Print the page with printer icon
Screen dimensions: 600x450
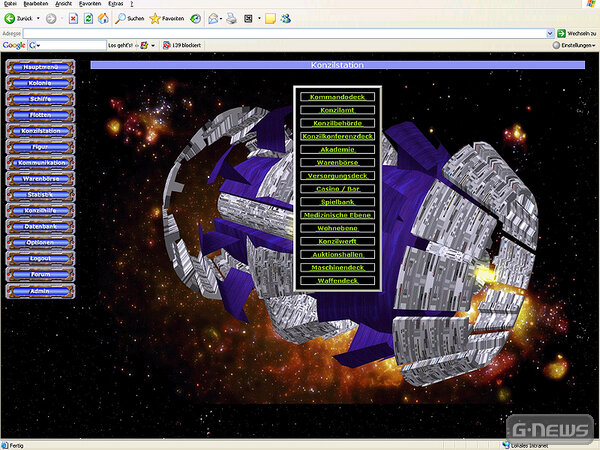[232, 18]
